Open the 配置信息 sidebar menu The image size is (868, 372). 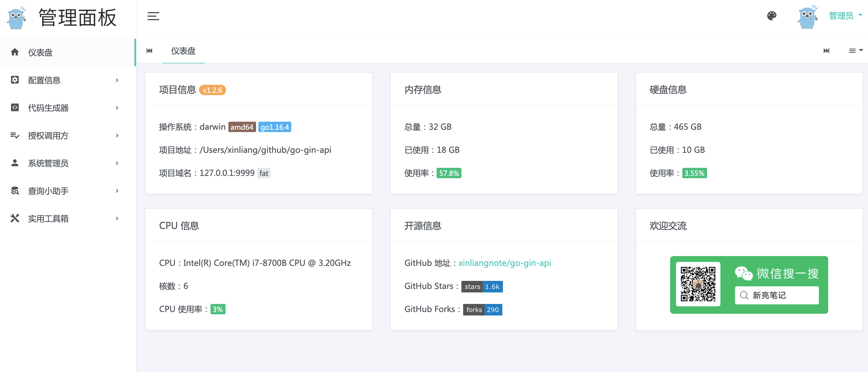[x=67, y=80]
